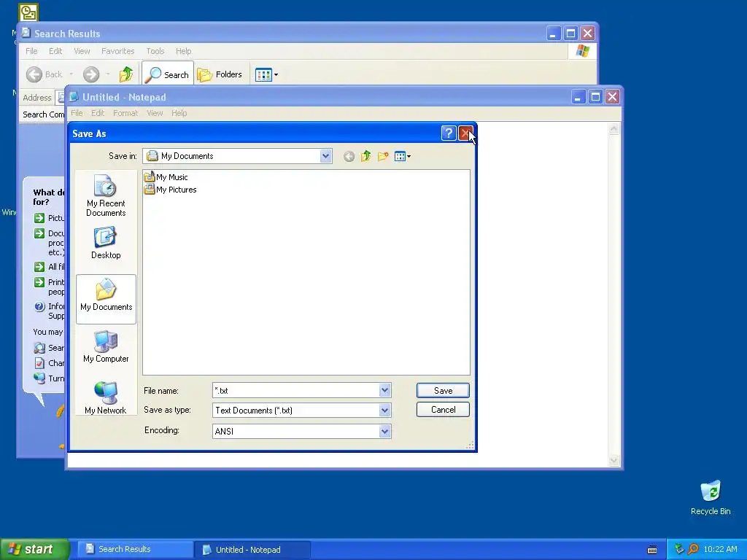Expand the Encoding dropdown
Image resolution: width=747 pixels, height=560 pixels.
click(x=385, y=432)
